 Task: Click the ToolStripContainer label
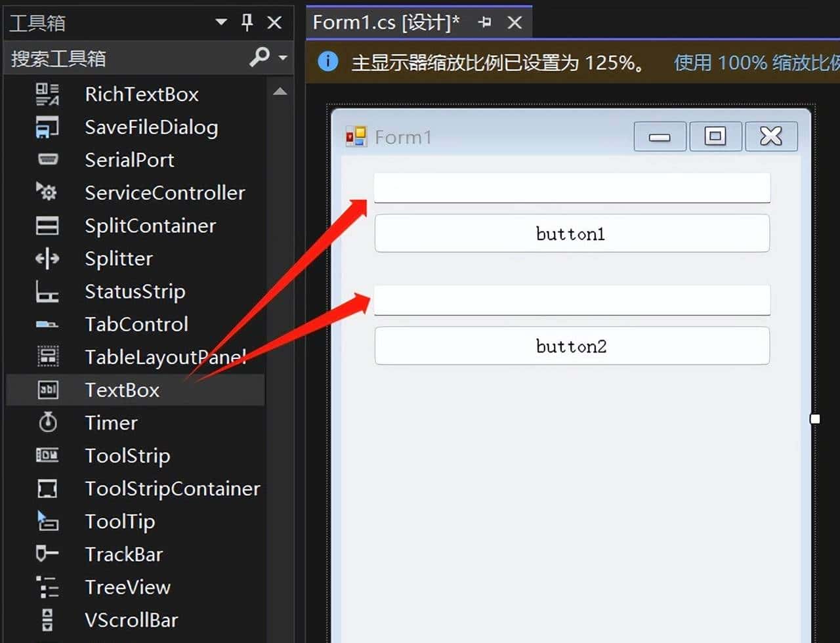(173, 488)
